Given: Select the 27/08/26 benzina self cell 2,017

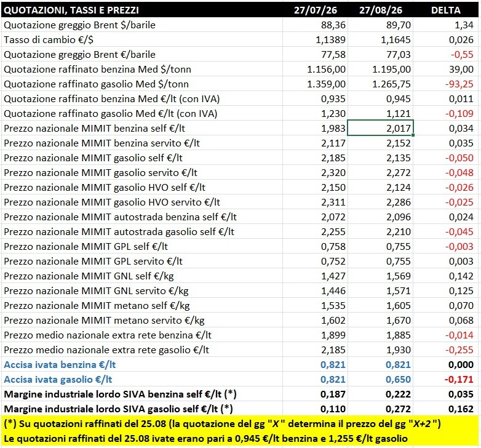Looking at the screenshot, I should tap(380, 128).
